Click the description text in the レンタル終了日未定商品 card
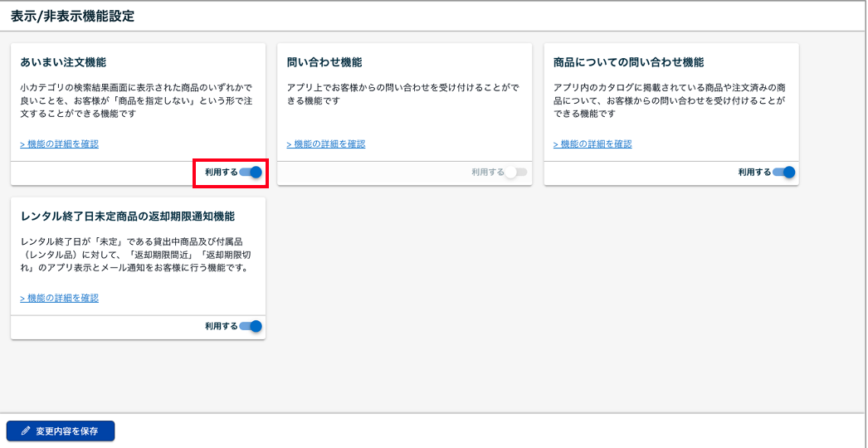Screen dimensions: 868x448 tap(136, 255)
